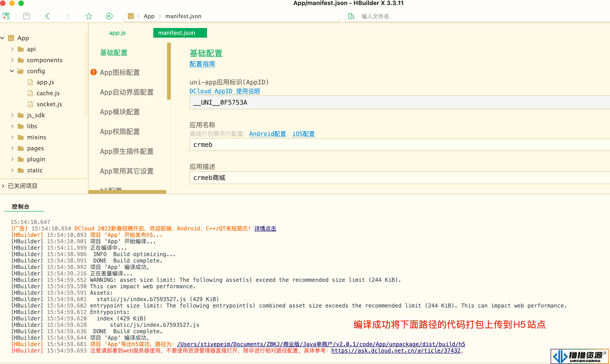Open App图标配置 section

(120, 72)
